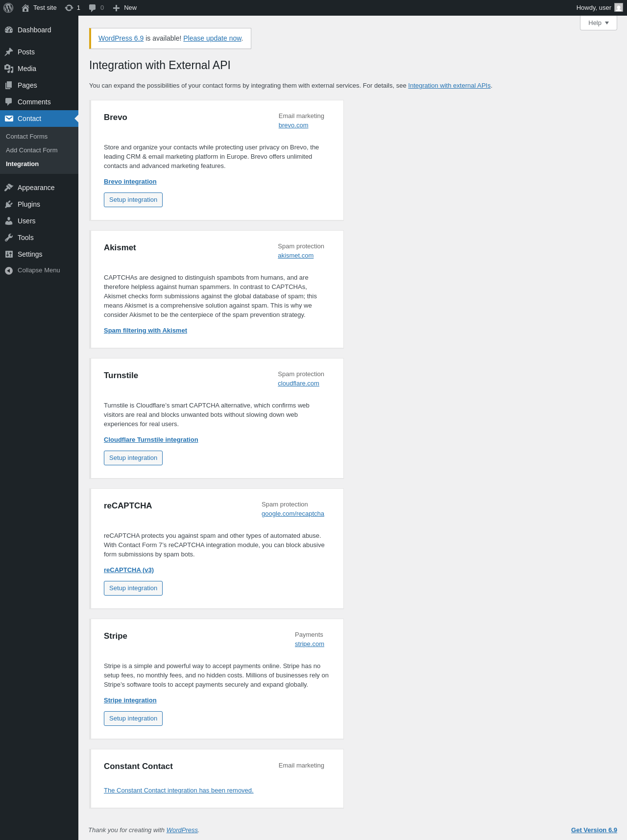Image resolution: width=627 pixels, height=840 pixels.
Task: Open the updates circular arrows icon
Action: tap(69, 8)
